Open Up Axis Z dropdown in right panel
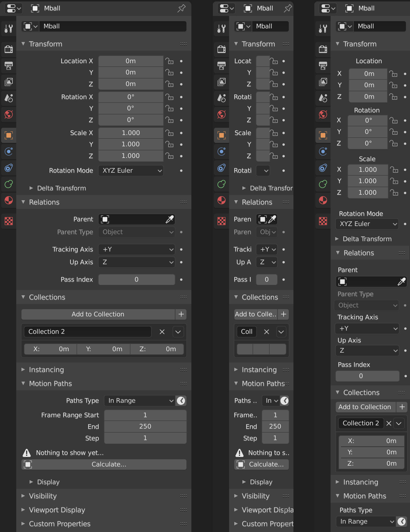 367,351
